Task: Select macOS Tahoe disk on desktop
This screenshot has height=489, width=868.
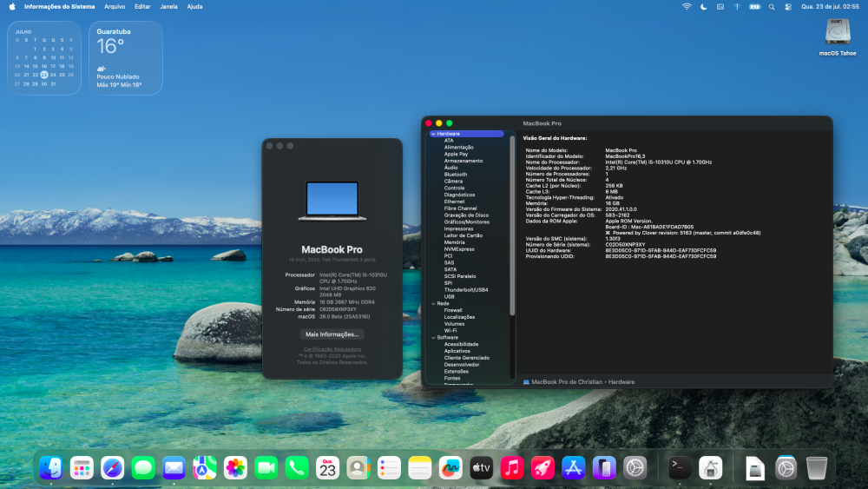Action: click(838, 37)
